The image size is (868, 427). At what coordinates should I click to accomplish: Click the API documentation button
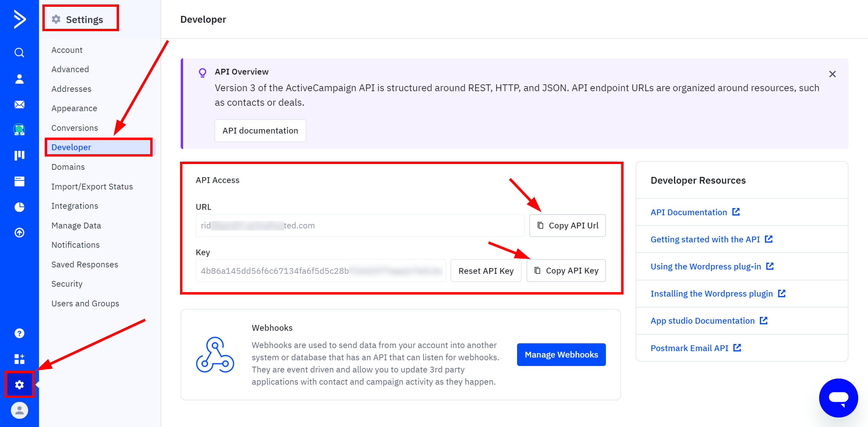[x=260, y=130]
